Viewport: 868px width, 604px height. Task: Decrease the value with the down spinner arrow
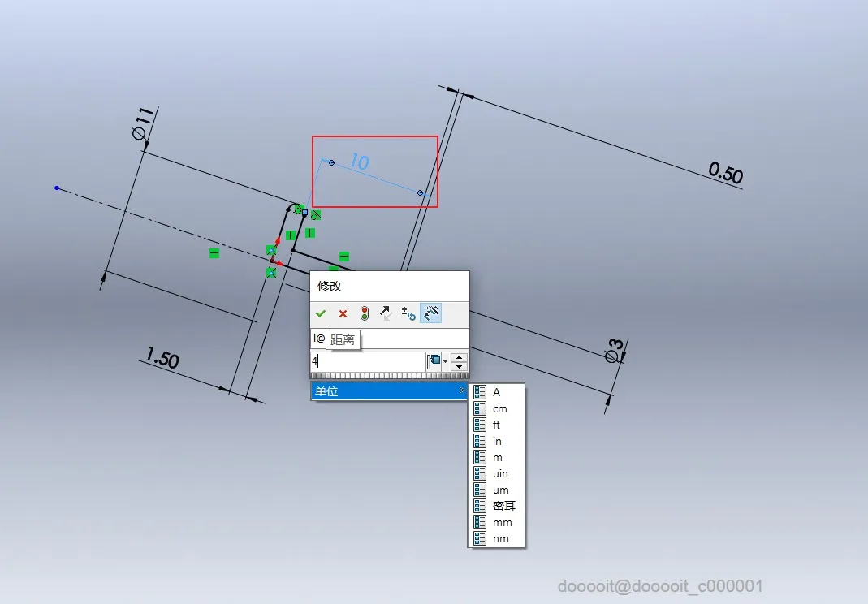pyautogui.click(x=459, y=366)
